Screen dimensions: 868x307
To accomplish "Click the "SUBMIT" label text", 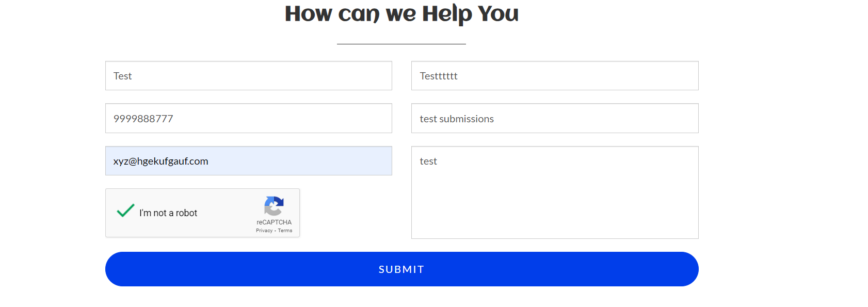I will coord(401,269).
